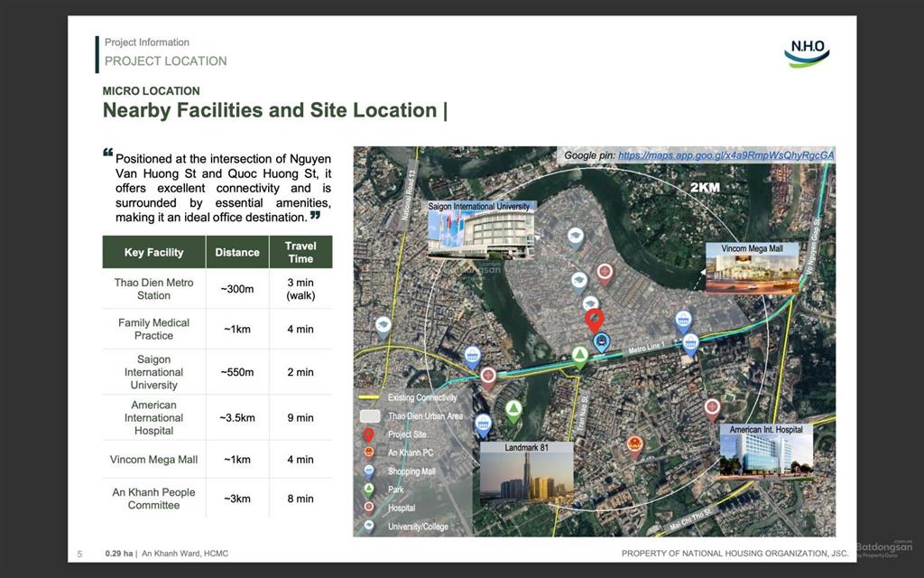Open the Google pin maps.app.goo.gl link
Screen dimensions: 924x578
click(726, 155)
